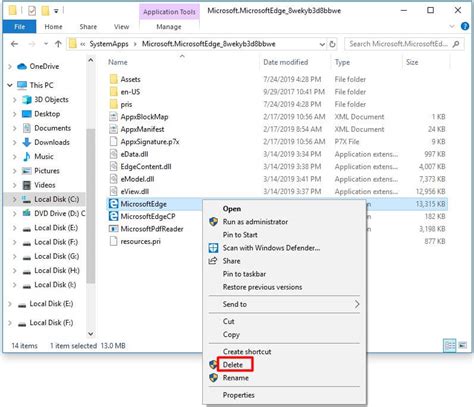The image size is (474, 407).
Task: Expand the 3D Objects tree node
Action: click(14, 100)
